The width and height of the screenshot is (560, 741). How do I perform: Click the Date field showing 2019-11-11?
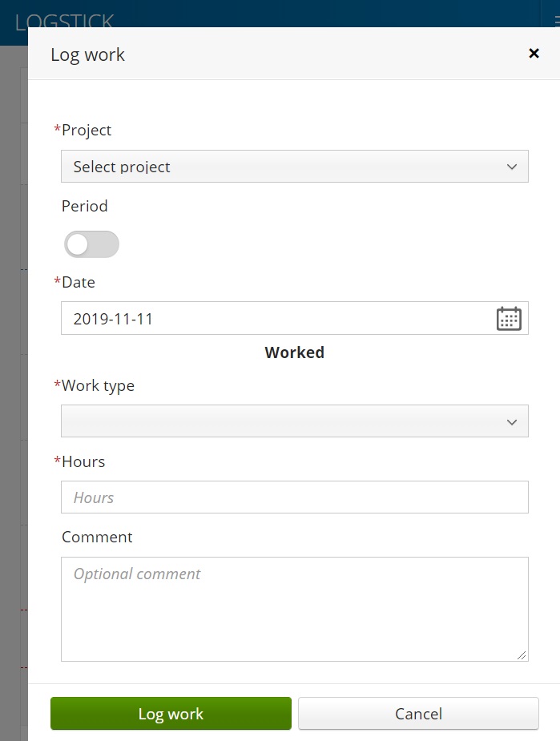click(x=294, y=318)
